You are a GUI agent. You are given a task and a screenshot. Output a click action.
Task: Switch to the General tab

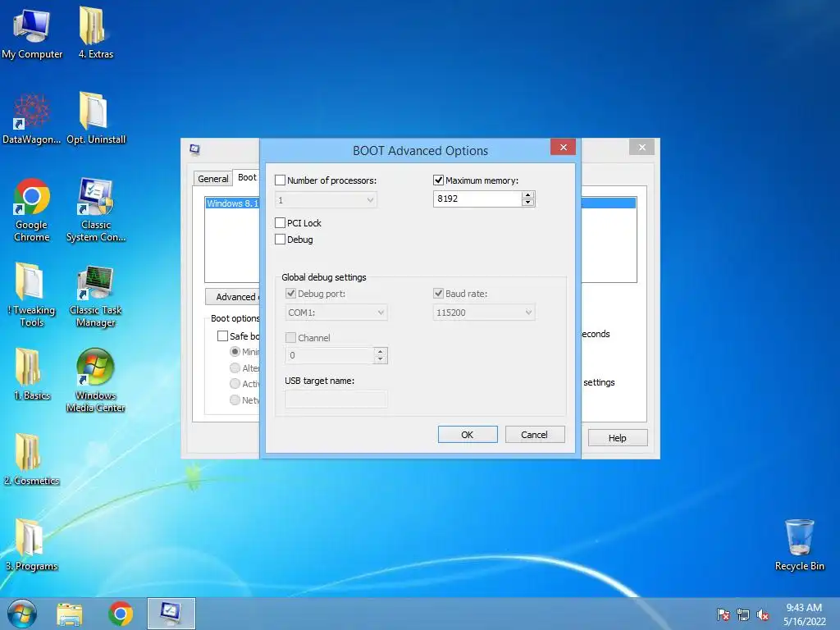coord(213,179)
